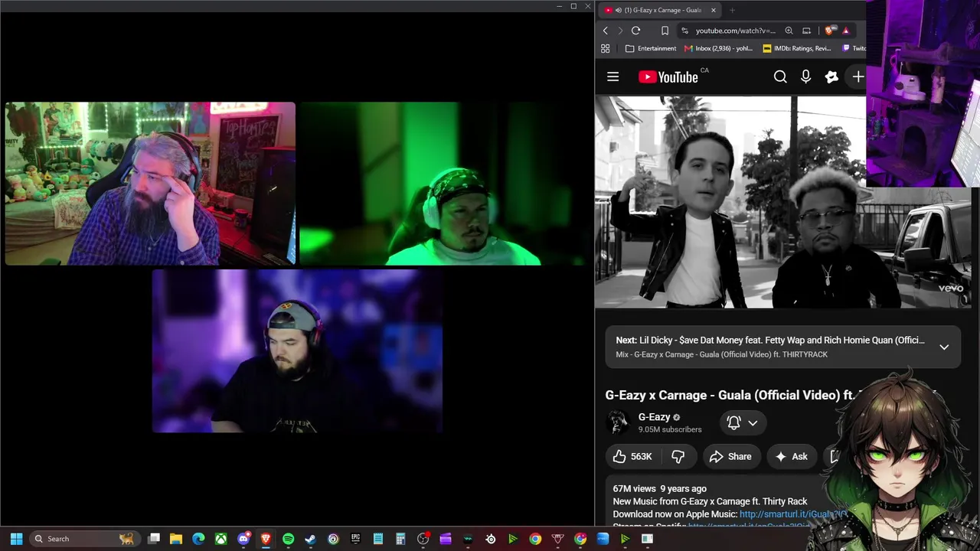Open YouTube search

(780, 77)
